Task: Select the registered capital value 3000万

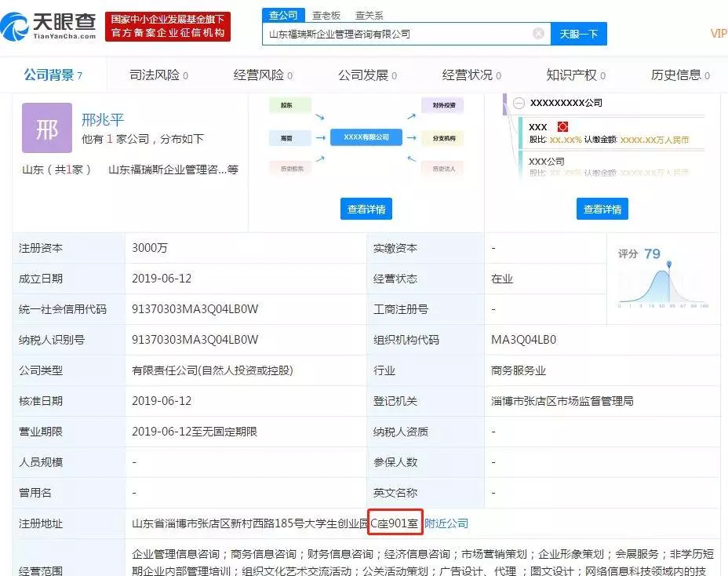Action: click(x=150, y=248)
